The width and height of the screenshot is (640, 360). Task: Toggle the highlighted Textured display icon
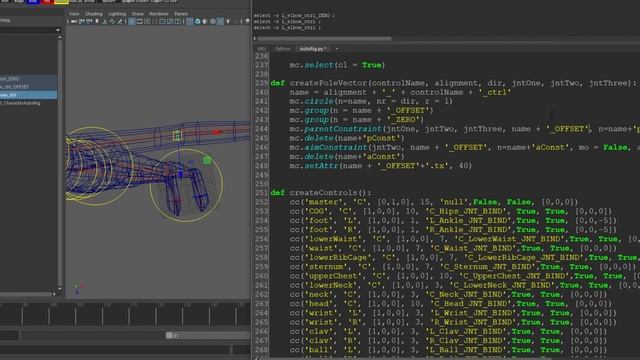(220, 21)
